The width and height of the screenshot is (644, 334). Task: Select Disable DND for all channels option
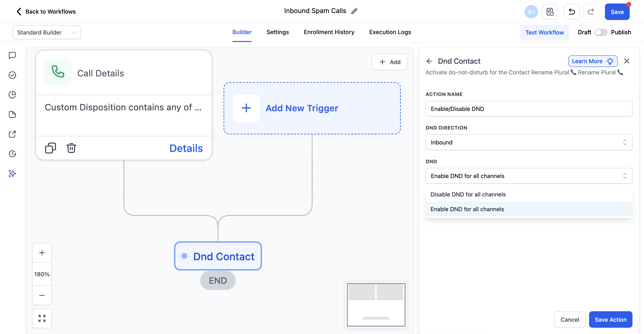pos(468,194)
